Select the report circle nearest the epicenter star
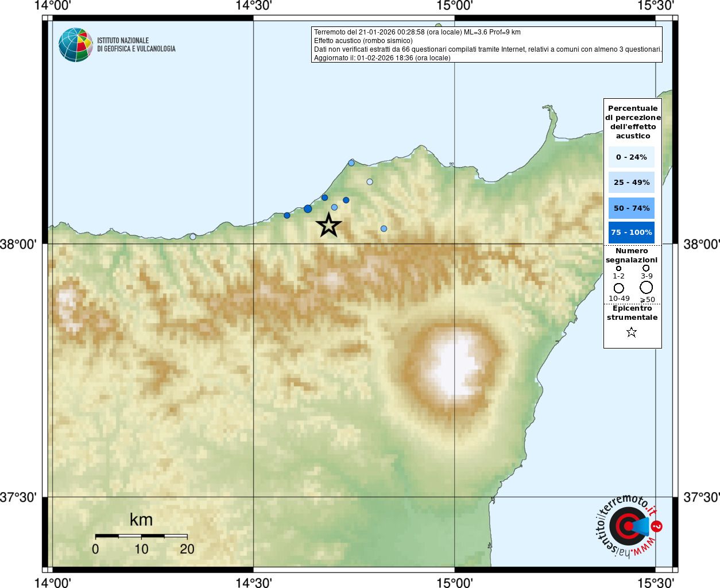This screenshot has height=588, width=720. (334, 207)
